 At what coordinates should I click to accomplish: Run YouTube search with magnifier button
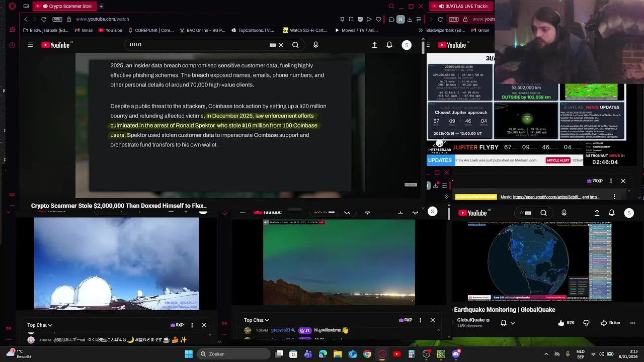coord(295,45)
